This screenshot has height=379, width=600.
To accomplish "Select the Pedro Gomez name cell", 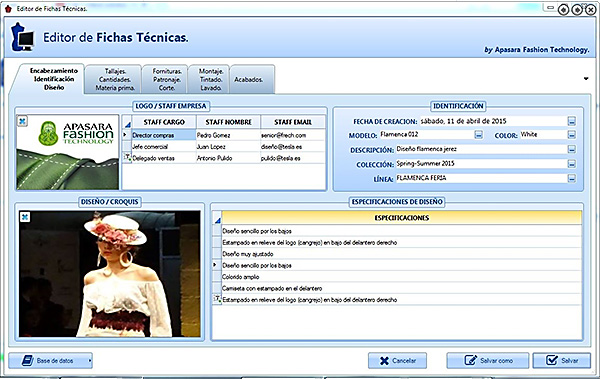I will coord(228,135).
